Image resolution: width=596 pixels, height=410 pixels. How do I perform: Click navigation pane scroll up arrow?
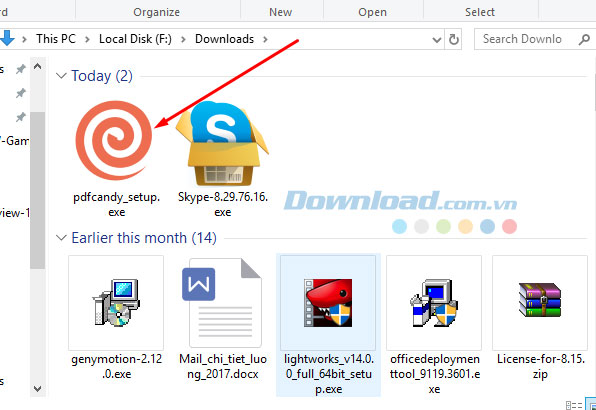[x=37, y=66]
